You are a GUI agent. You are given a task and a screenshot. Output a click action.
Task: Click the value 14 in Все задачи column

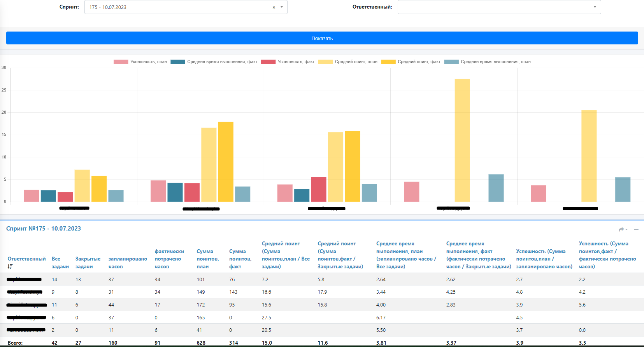[x=54, y=280]
